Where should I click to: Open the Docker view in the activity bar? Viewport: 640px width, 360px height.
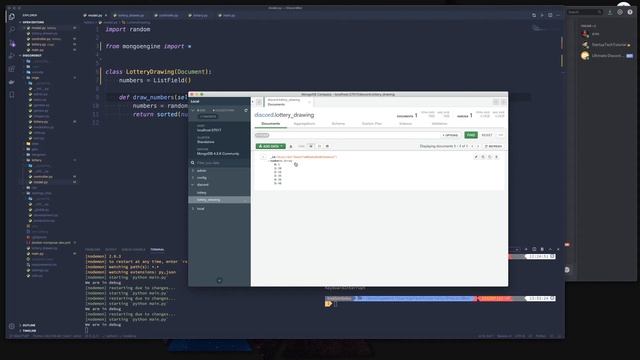click(12, 82)
